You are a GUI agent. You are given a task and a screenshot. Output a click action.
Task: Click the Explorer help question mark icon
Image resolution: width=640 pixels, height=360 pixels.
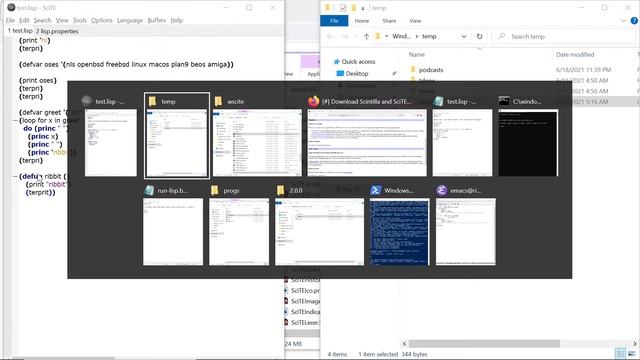tap(634, 20)
